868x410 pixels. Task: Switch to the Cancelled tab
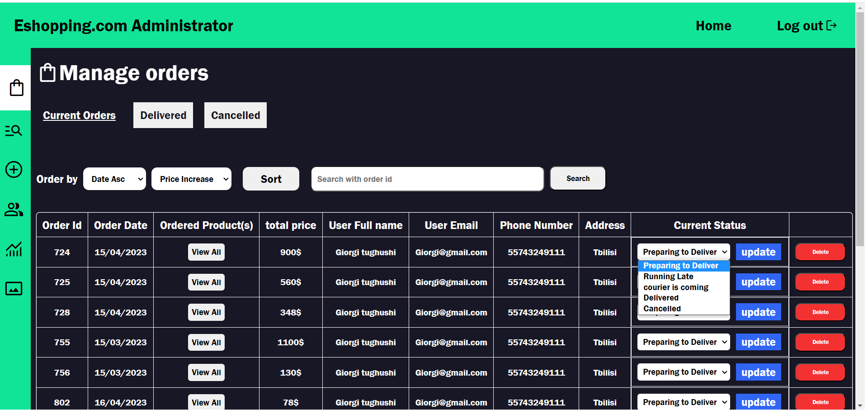pos(235,115)
